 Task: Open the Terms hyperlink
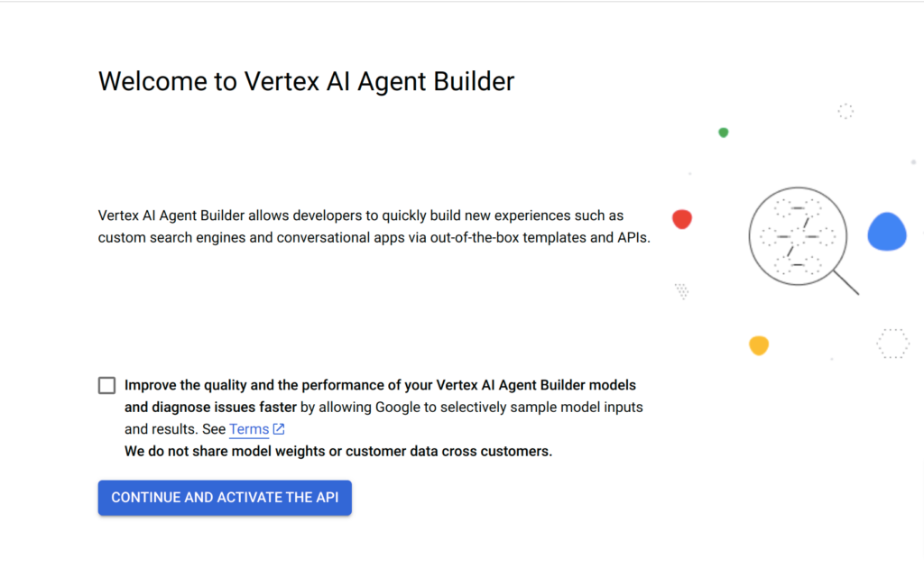tap(248, 429)
